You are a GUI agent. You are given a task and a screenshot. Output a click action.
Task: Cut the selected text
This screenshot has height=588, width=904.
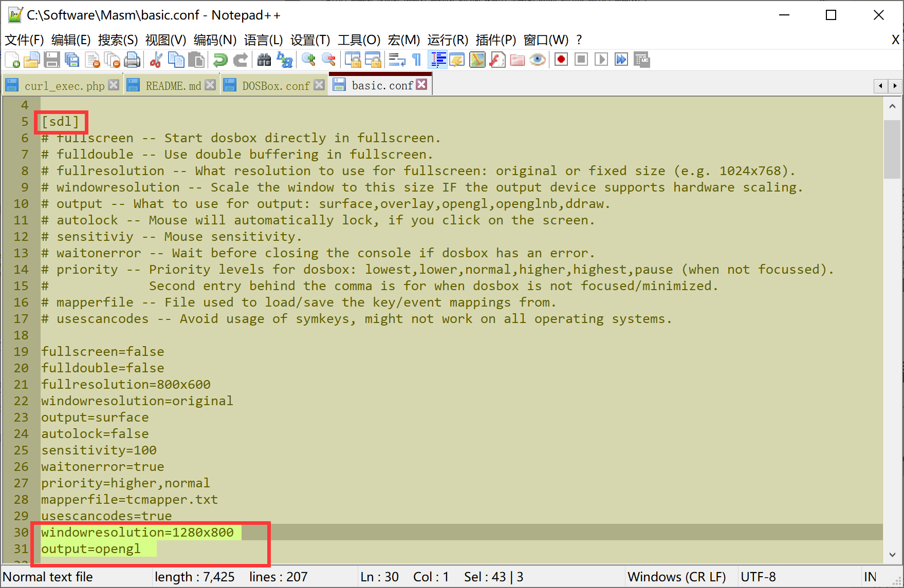click(x=155, y=60)
